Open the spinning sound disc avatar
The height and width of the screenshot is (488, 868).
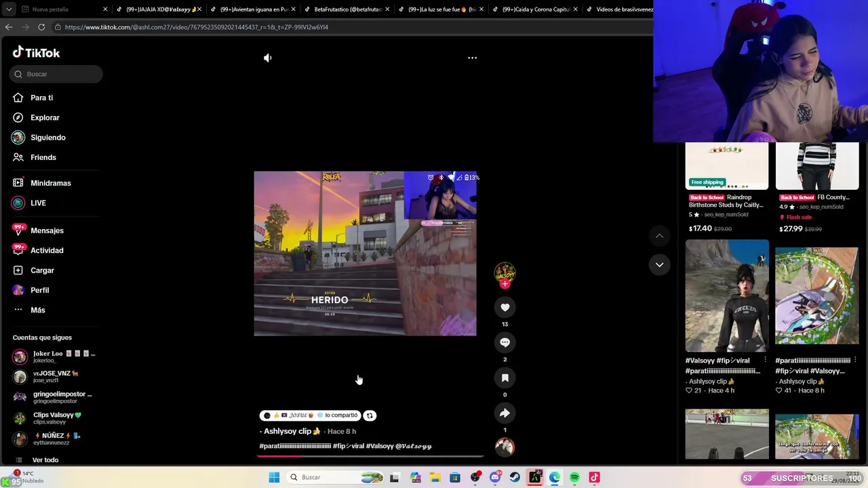pos(505,447)
